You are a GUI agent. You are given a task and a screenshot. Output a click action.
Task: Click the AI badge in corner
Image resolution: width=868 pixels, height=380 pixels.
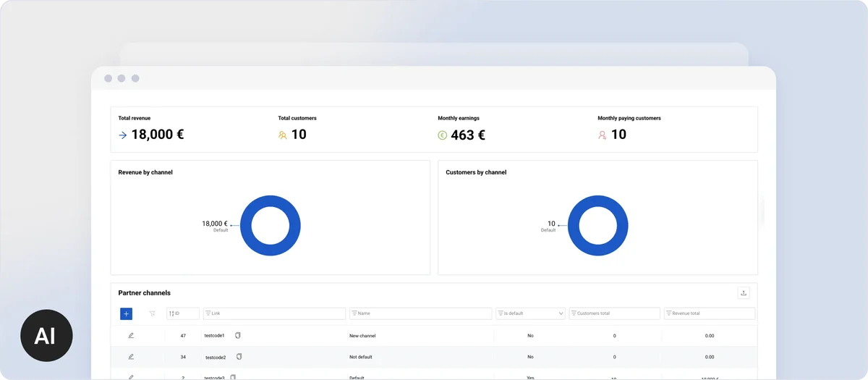click(x=46, y=335)
